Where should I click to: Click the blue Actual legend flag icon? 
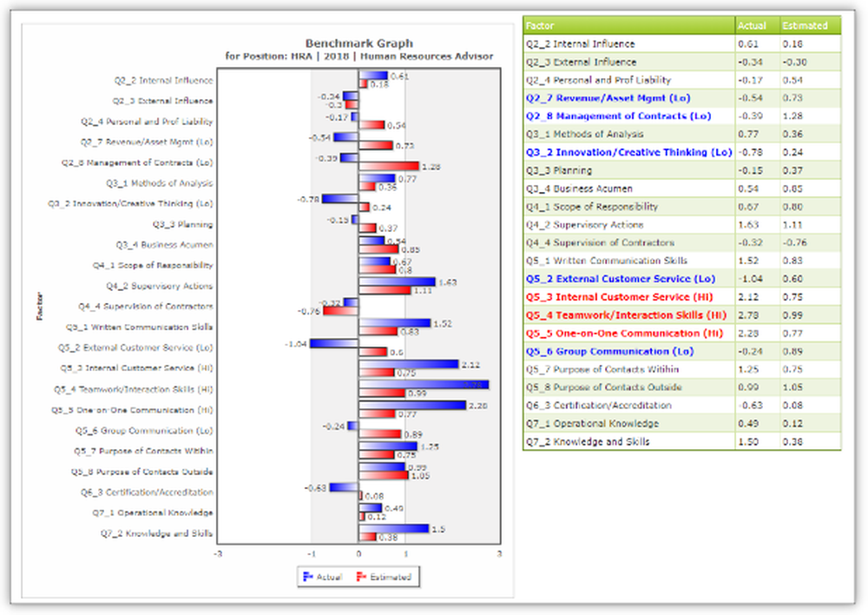pyautogui.click(x=308, y=577)
